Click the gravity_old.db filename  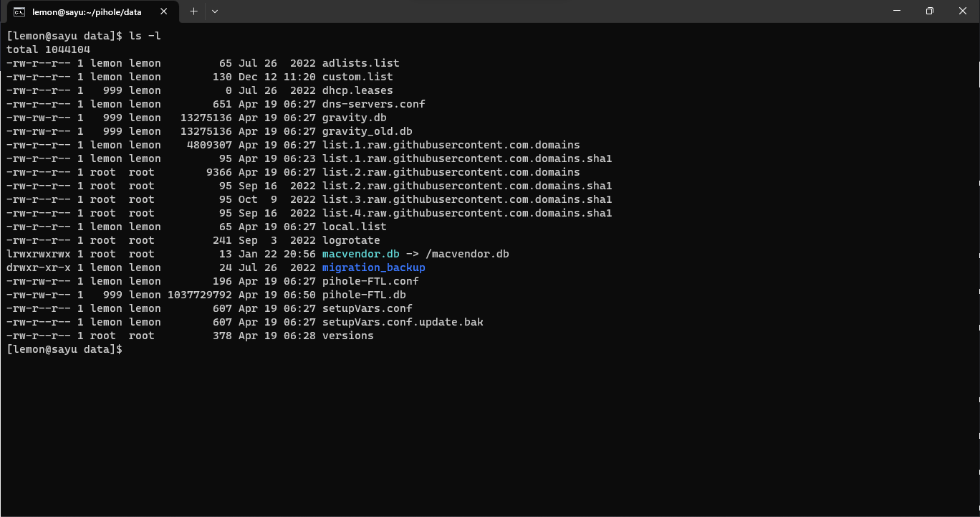pos(367,131)
